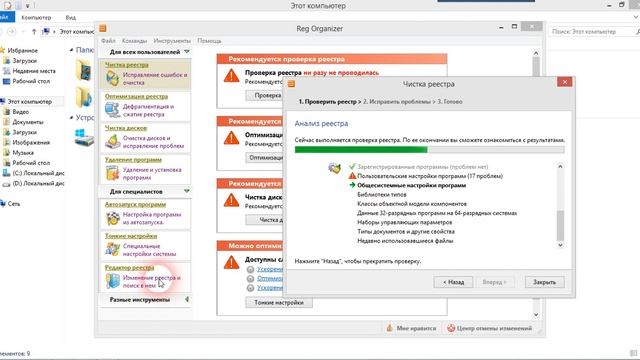Open 'Чистка реестра' sidebar link
Image resolution: width=640 pixels, height=360 pixels.
(x=127, y=65)
